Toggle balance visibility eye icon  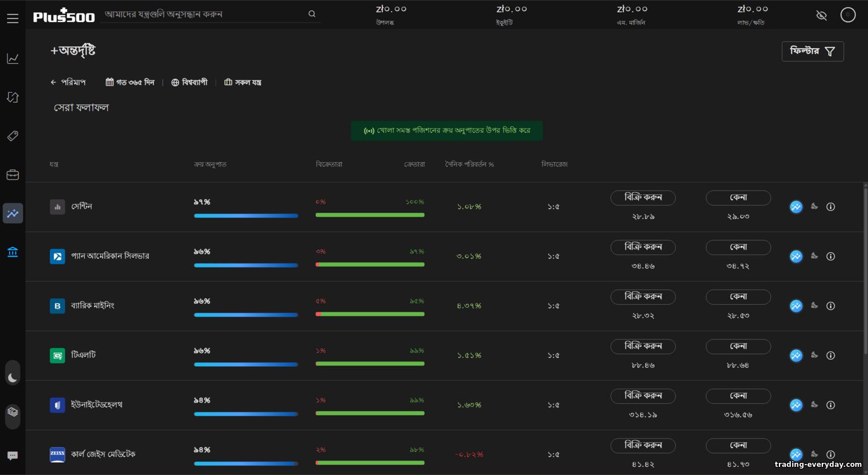point(821,16)
